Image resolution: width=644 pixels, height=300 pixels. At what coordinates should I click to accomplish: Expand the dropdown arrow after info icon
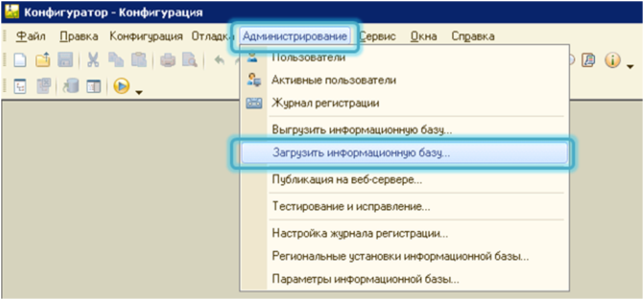630,67
